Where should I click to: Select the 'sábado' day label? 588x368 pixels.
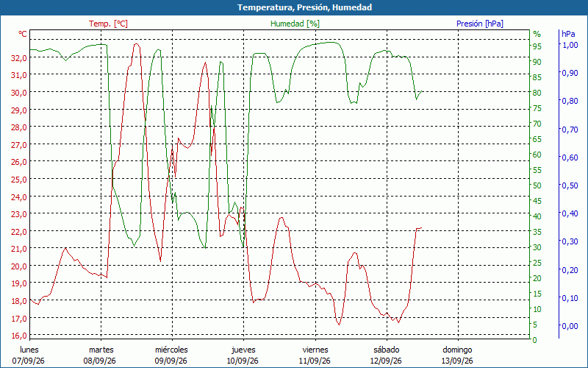387,350
